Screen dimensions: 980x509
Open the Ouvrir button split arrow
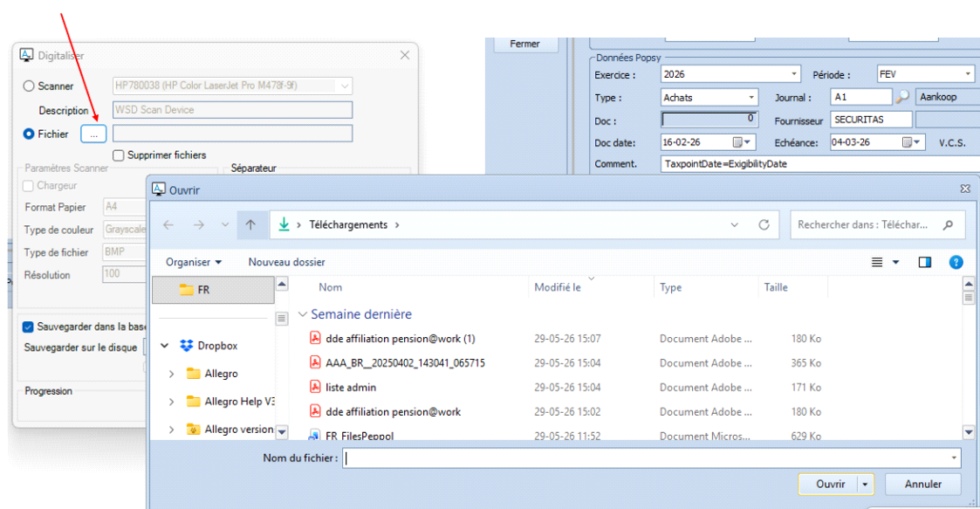tap(865, 484)
